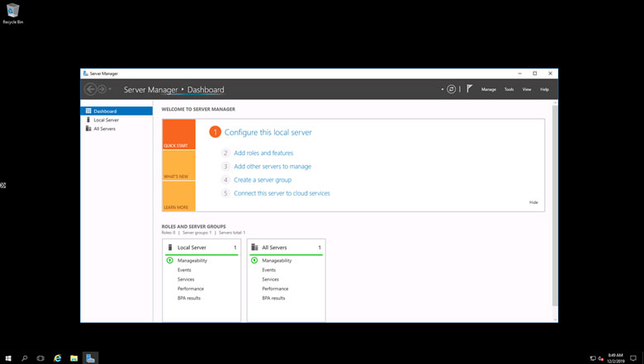Open the notifications flag

click(x=470, y=88)
